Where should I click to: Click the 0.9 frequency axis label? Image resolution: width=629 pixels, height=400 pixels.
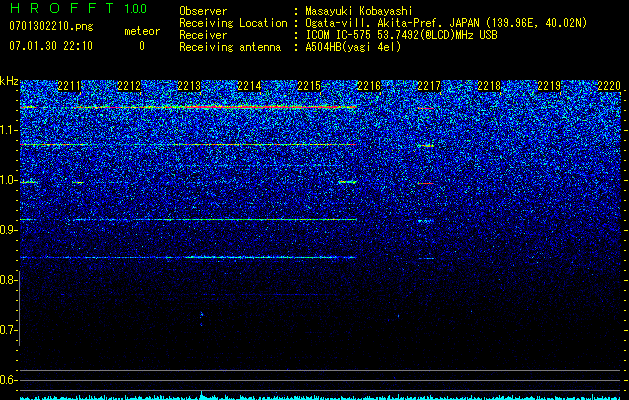click(8, 230)
